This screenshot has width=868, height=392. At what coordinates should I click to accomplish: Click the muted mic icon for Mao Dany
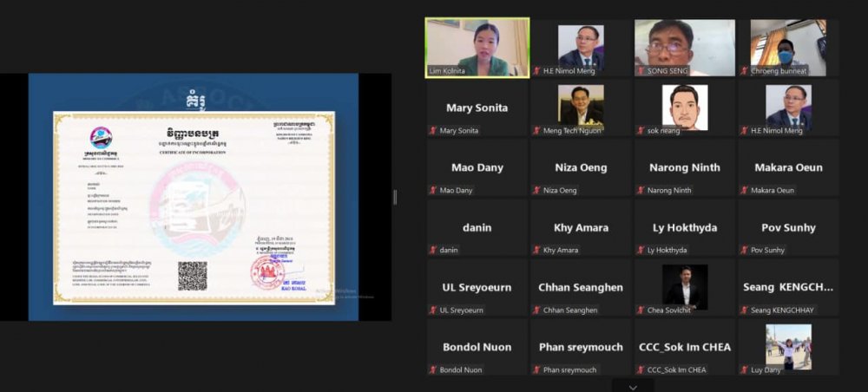tap(433, 191)
